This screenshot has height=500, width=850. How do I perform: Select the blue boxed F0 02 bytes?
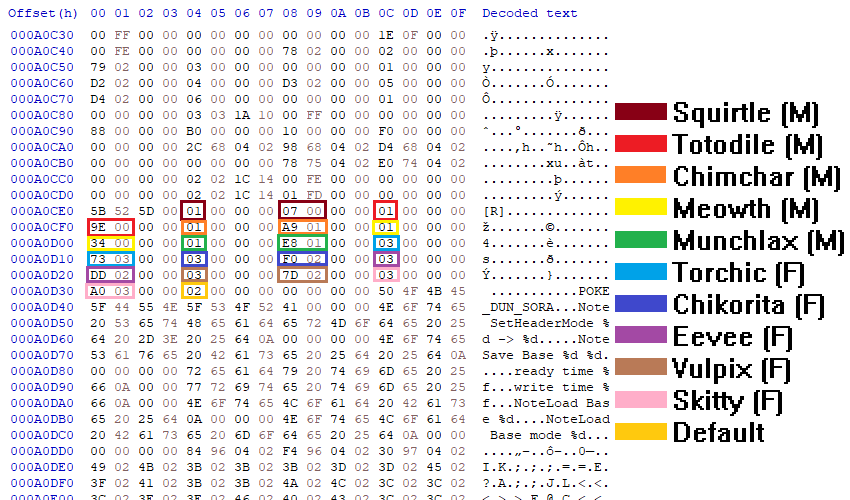(302, 259)
